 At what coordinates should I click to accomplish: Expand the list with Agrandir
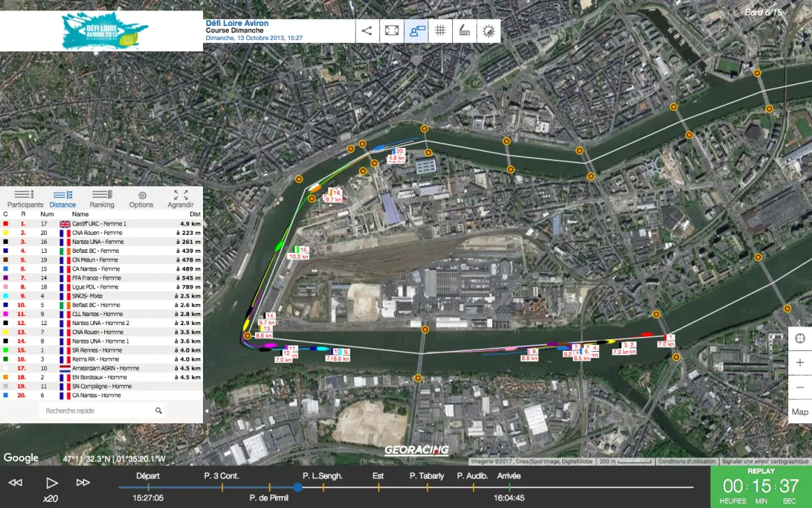click(180, 199)
